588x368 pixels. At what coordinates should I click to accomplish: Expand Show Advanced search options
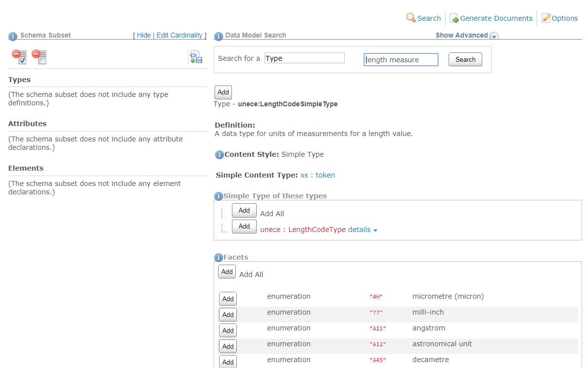(494, 36)
